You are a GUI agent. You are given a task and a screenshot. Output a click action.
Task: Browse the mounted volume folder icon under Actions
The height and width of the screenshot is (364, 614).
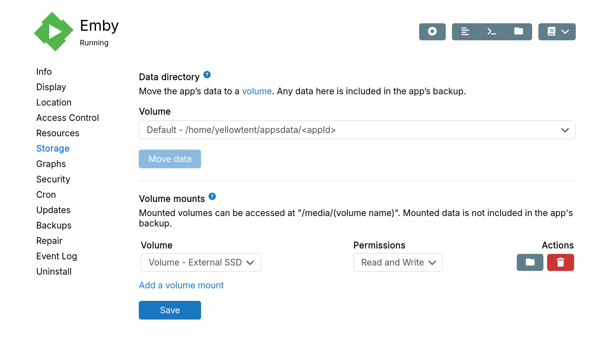tap(530, 262)
